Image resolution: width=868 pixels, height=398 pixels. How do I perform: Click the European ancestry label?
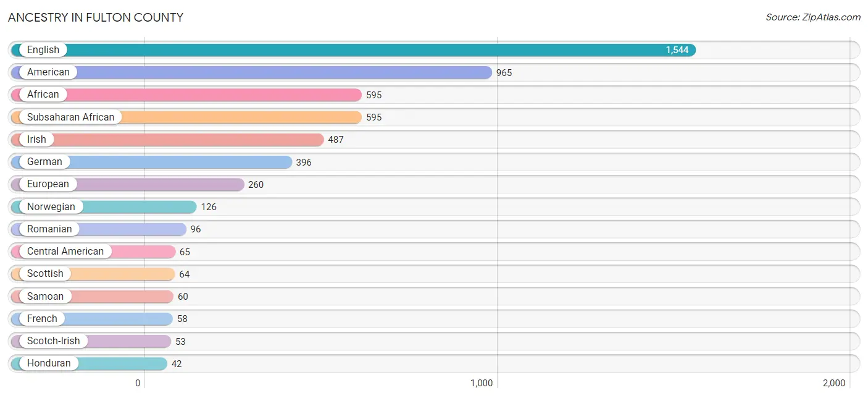coord(48,184)
